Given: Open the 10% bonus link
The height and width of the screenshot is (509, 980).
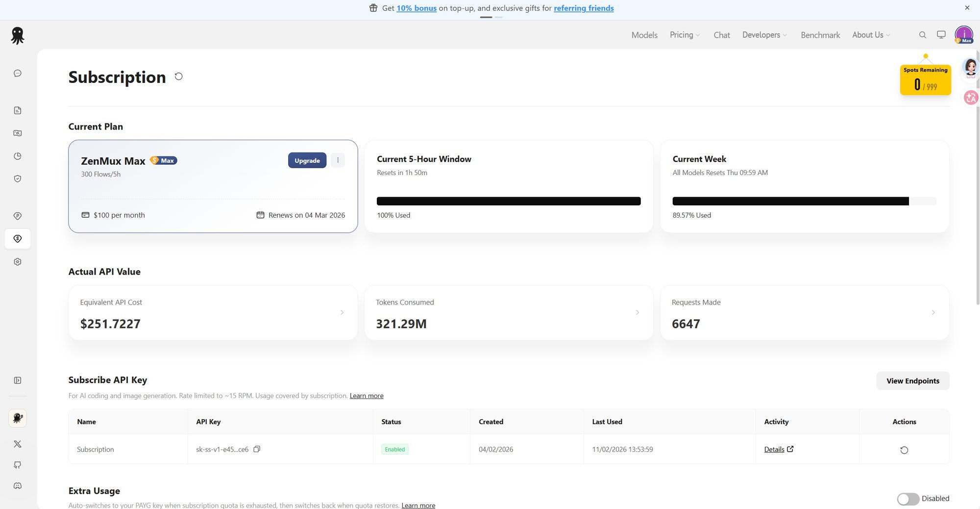Looking at the screenshot, I should (x=416, y=8).
